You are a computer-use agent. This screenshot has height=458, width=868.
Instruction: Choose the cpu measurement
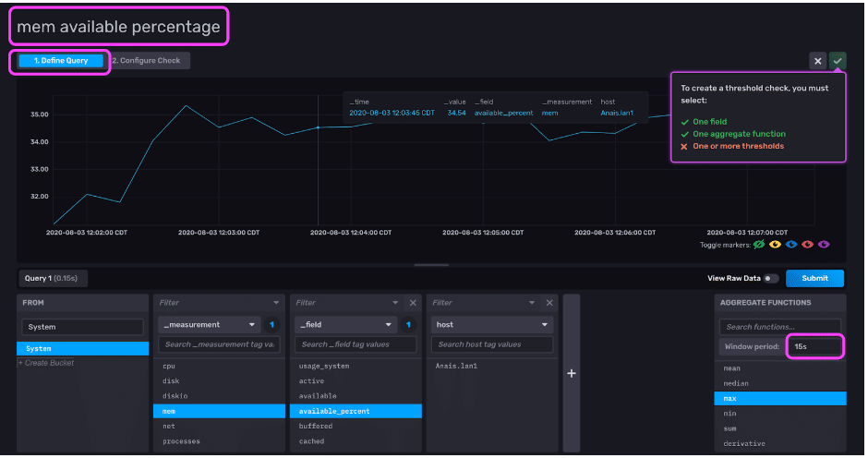tap(219, 366)
